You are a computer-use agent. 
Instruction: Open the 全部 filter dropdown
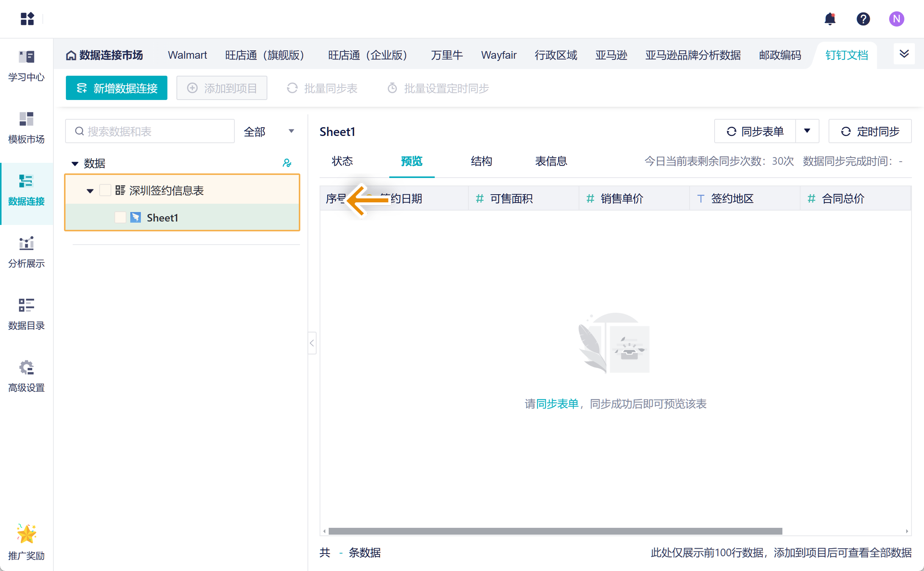click(269, 131)
